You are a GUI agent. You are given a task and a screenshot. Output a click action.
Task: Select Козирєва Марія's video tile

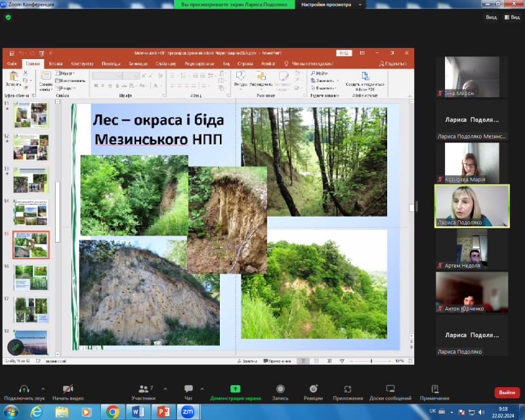click(472, 161)
